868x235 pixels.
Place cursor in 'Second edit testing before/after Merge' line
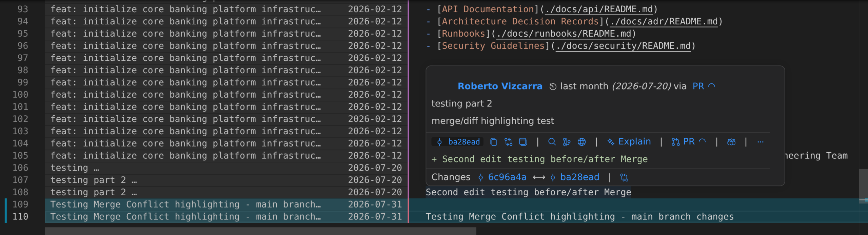click(528, 192)
